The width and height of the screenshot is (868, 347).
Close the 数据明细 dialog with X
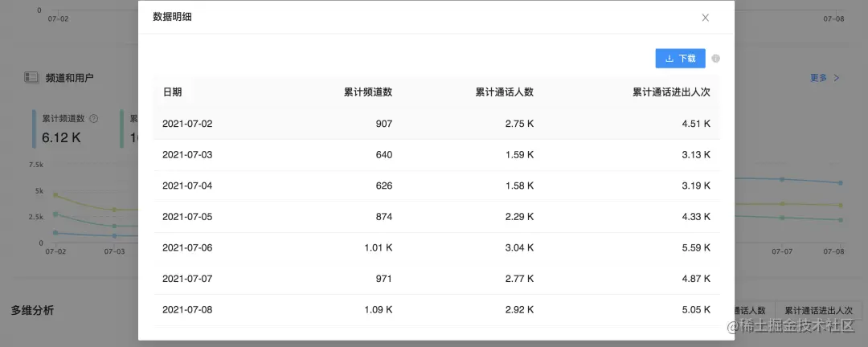click(706, 18)
